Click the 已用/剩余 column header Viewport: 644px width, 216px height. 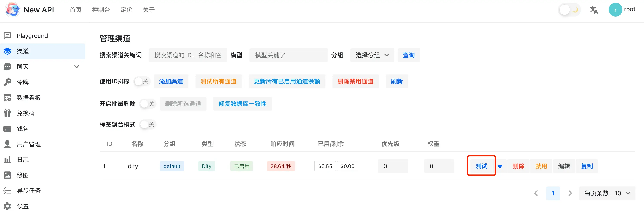coord(330,144)
